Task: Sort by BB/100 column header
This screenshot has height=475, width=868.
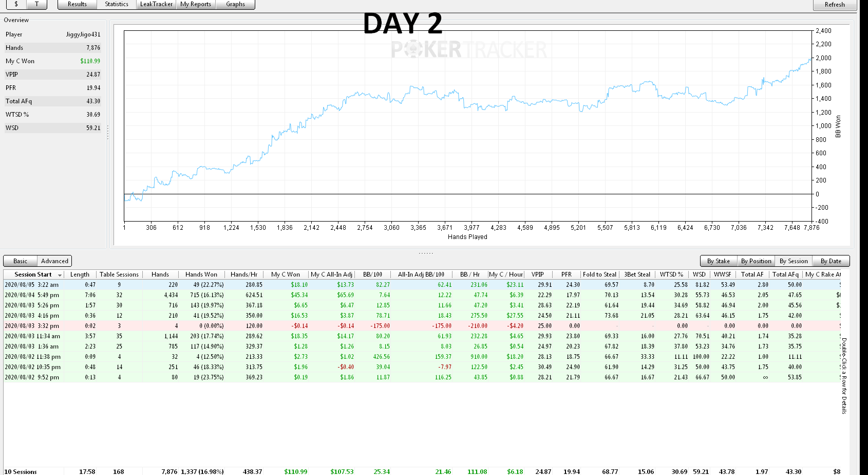Action: pyautogui.click(x=372, y=275)
